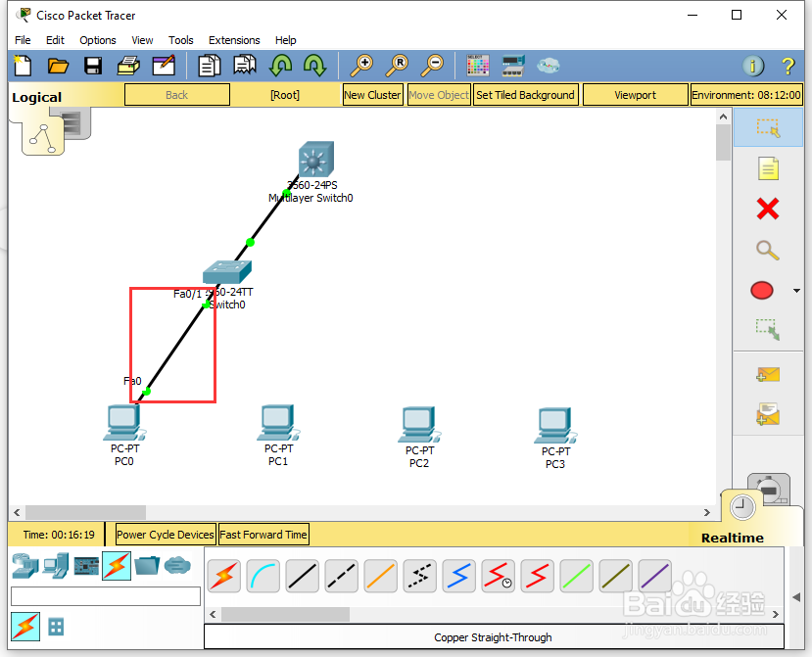Select the blue Coaxial cable
Viewport: 812px width, 657px height.
pyautogui.click(x=458, y=576)
